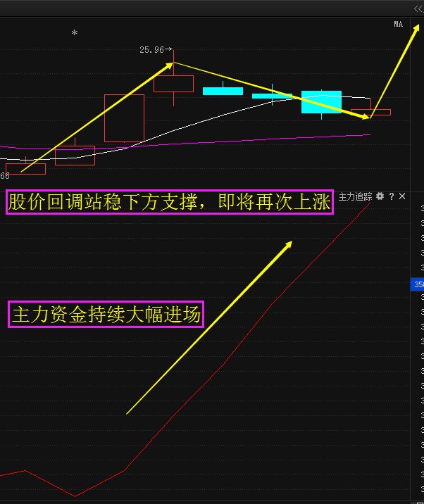Click the MA indicator label
Image resolution: width=424 pixels, height=504 pixels.
398,24
